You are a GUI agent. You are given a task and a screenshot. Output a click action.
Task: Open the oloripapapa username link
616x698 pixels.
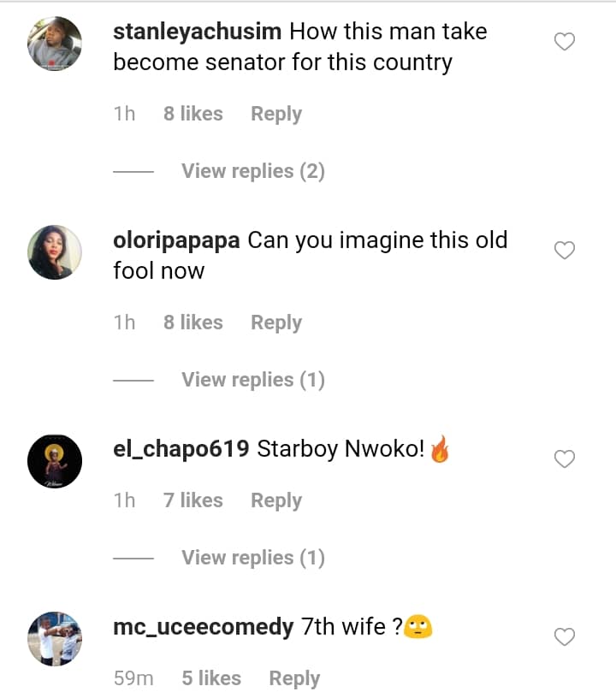pyautogui.click(x=176, y=241)
